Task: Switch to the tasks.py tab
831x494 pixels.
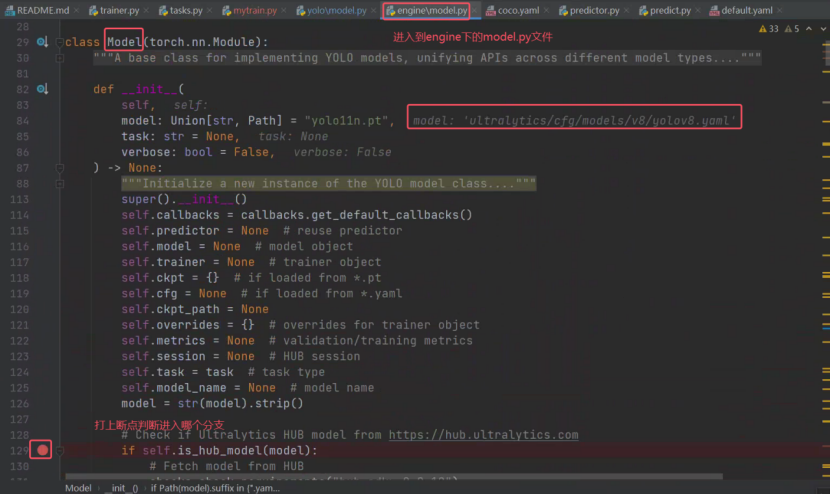Action: click(185, 10)
